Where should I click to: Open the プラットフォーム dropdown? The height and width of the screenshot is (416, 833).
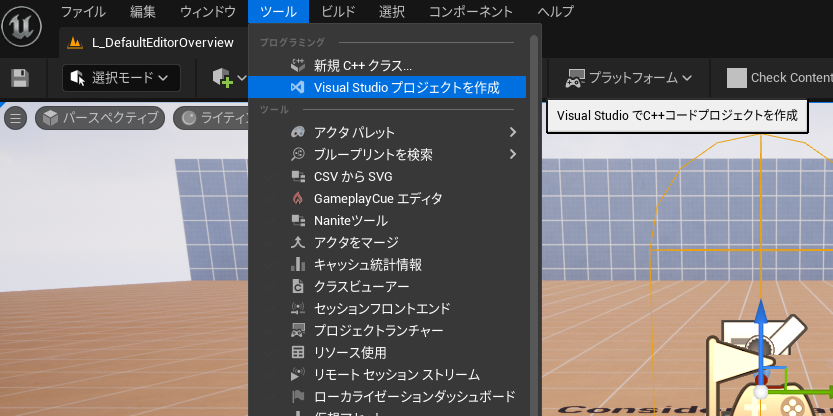tap(630, 78)
